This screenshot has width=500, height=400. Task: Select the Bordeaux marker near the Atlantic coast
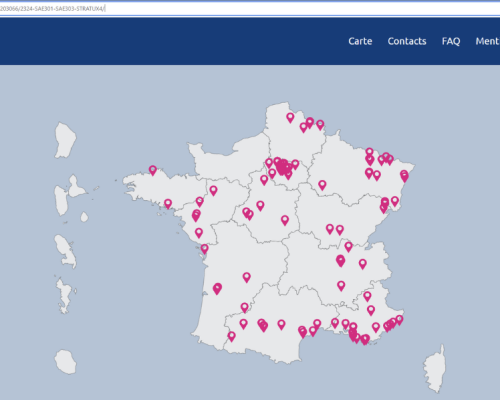[x=217, y=289]
